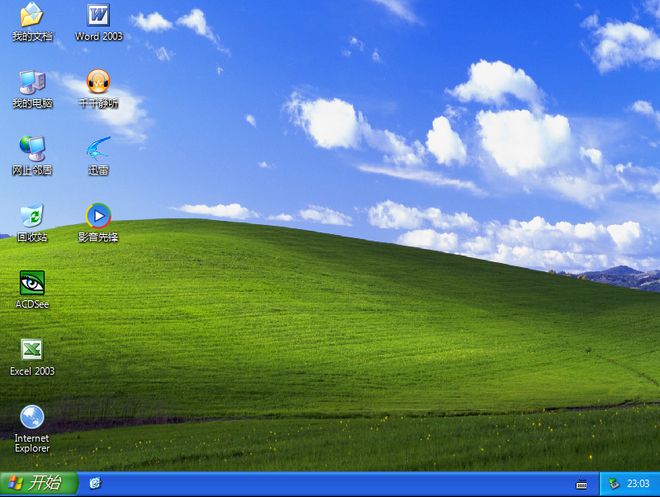The image size is (660, 497).
Task: Click the Excel 2003 text label
Action: [x=32, y=371]
